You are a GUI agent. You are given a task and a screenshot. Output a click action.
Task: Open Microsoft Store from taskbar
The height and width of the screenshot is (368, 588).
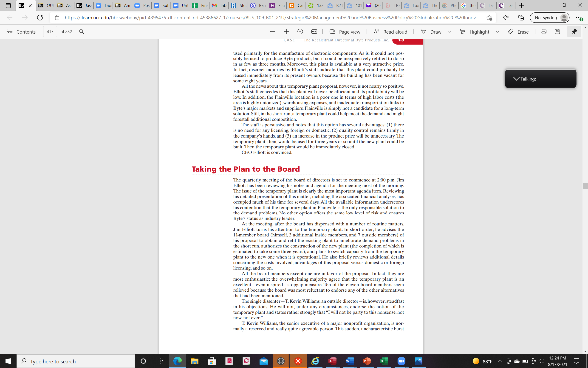(x=212, y=361)
